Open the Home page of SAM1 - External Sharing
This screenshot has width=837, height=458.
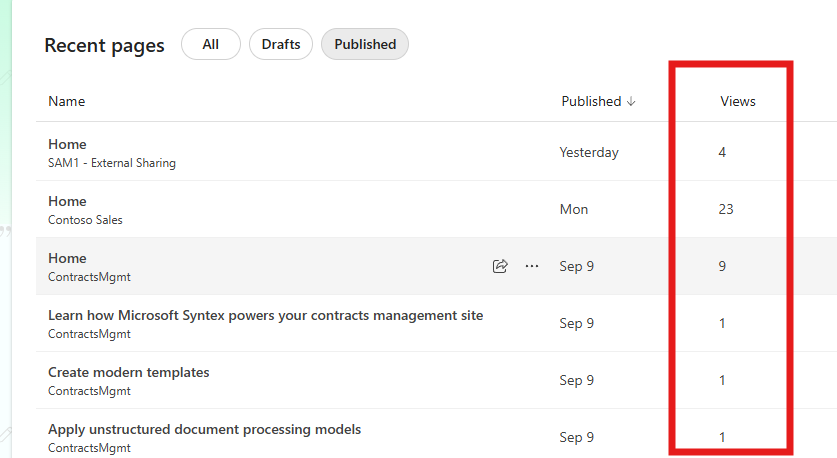[x=68, y=144]
